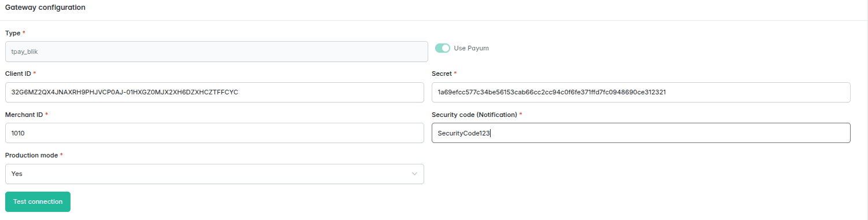The width and height of the screenshot is (868, 220).
Task: Click the Type field showing tpay_blik
Action: click(217, 52)
